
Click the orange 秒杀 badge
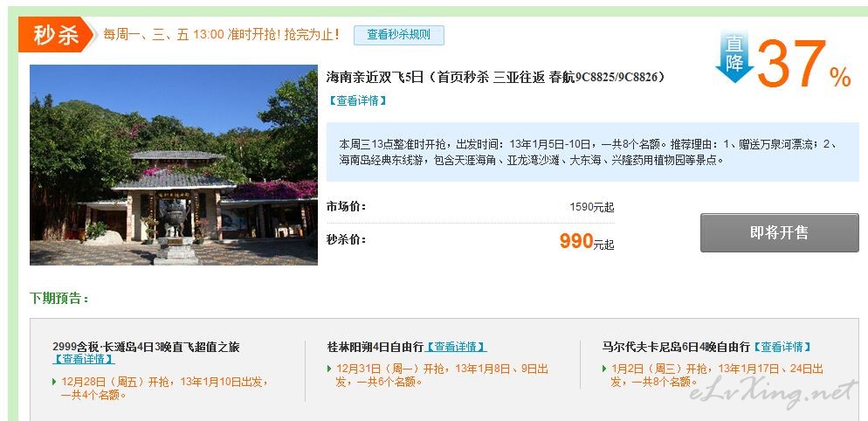pyautogui.click(x=56, y=34)
